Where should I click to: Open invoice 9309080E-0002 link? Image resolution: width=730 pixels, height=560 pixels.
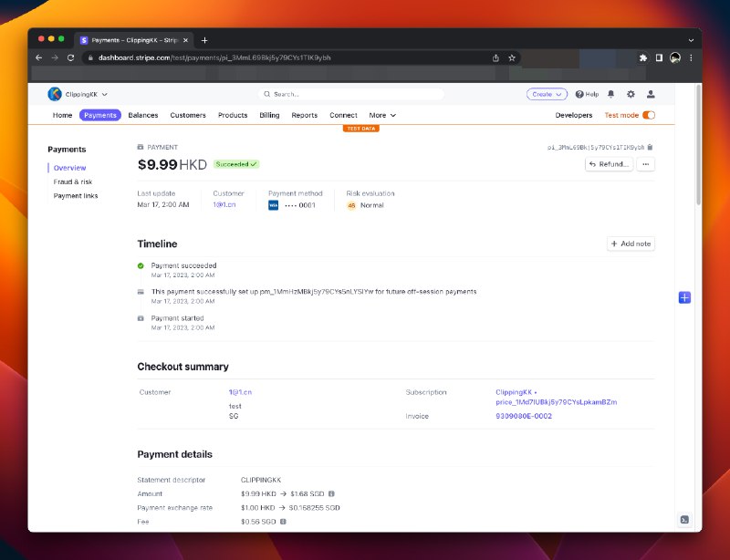[x=524, y=416]
